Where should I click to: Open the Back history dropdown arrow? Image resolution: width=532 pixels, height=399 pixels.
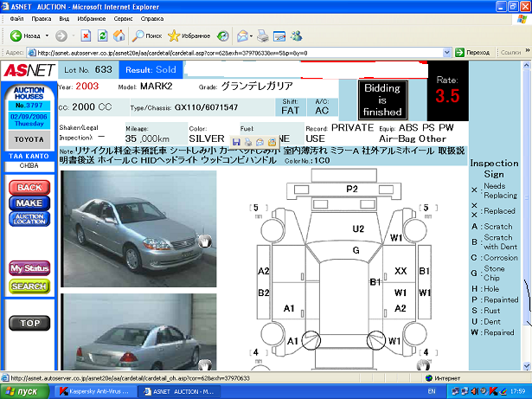tap(47, 35)
